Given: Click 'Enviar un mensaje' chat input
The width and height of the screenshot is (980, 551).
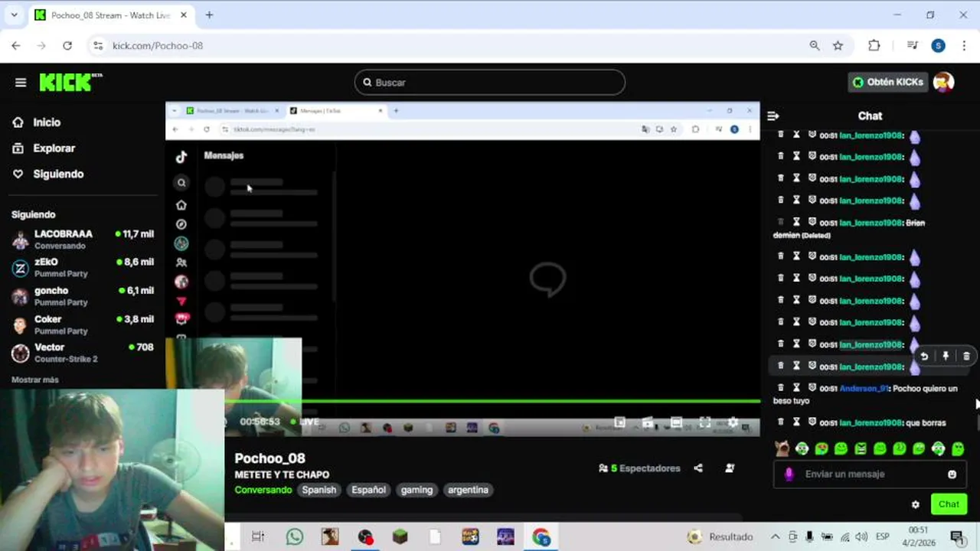Looking at the screenshot, I should click(x=869, y=474).
